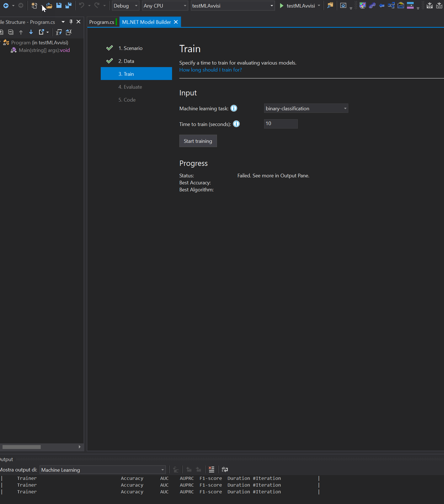Close the File Structure panel

pyautogui.click(x=79, y=22)
